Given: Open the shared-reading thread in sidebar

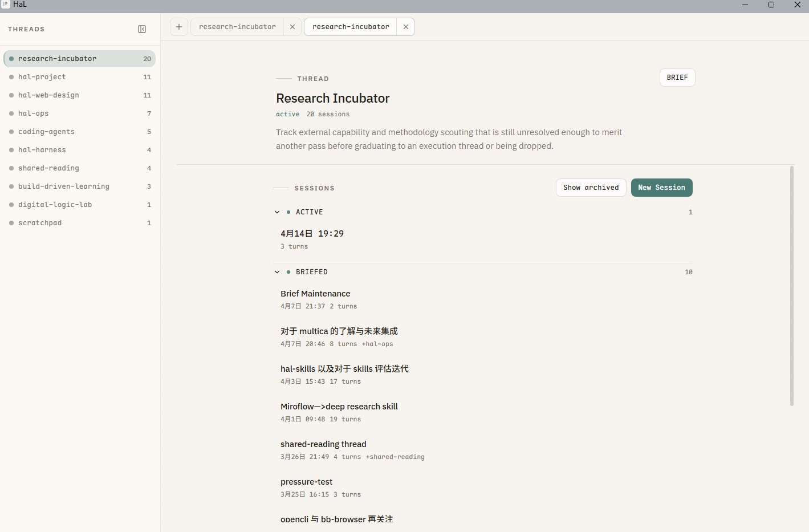Looking at the screenshot, I should click(x=80, y=168).
